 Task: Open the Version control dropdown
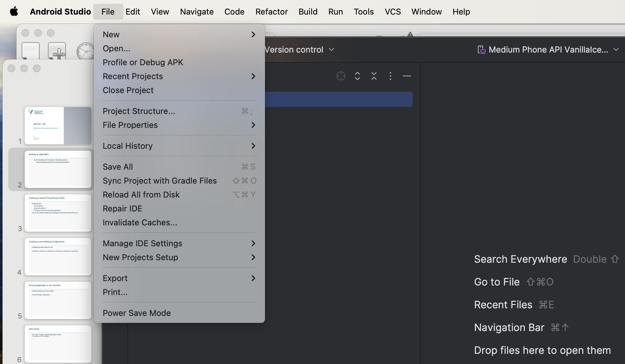300,50
